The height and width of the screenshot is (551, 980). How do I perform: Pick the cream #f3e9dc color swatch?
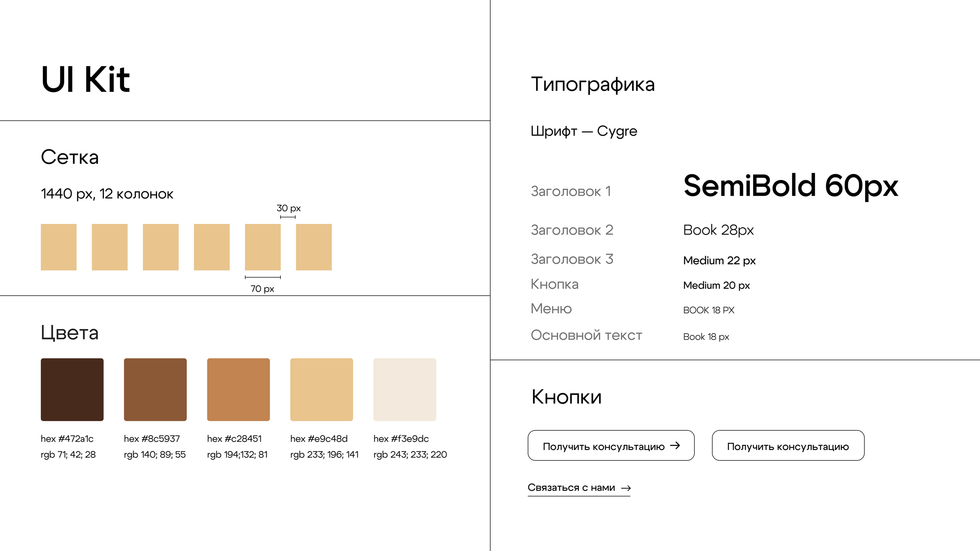[404, 389]
